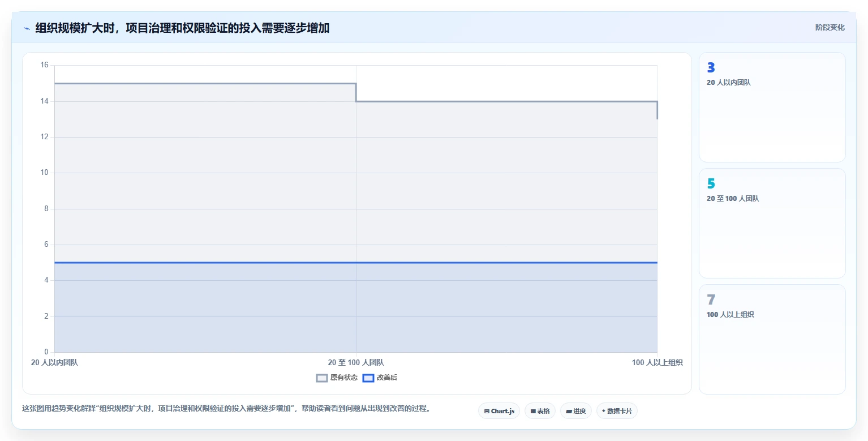Click the x-axis label 20 至 100 人团队

pyautogui.click(x=356, y=362)
